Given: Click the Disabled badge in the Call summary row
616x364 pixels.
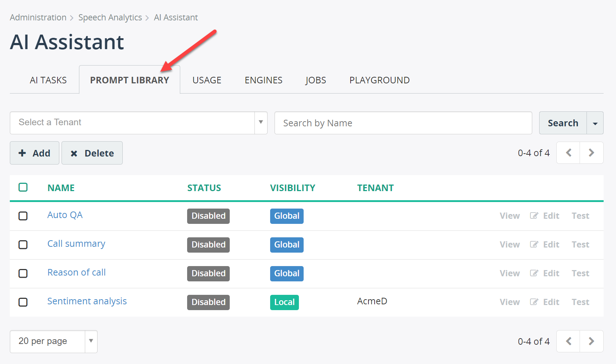Looking at the screenshot, I should [x=208, y=245].
